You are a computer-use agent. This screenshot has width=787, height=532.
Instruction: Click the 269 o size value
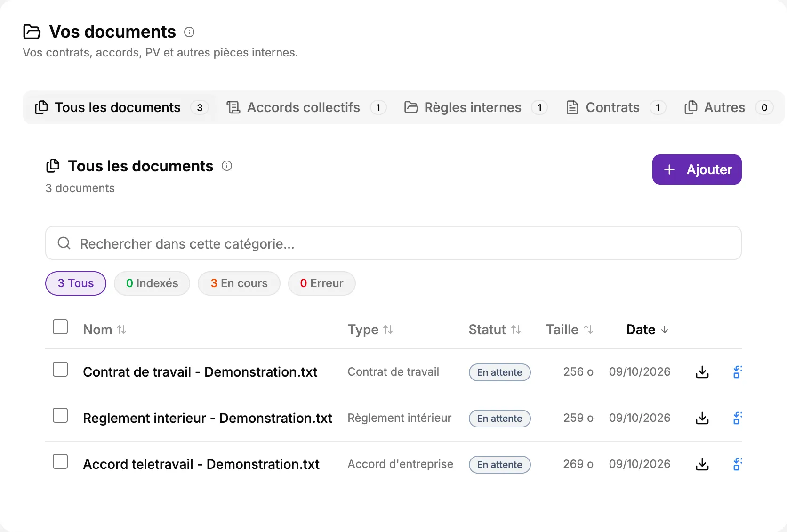pyautogui.click(x=578, y=464)
